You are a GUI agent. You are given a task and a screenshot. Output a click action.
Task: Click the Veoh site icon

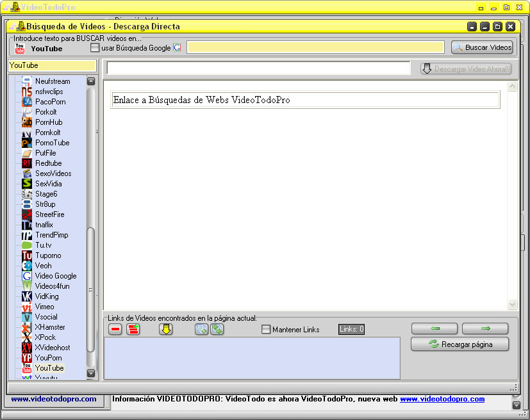point(27,266)
